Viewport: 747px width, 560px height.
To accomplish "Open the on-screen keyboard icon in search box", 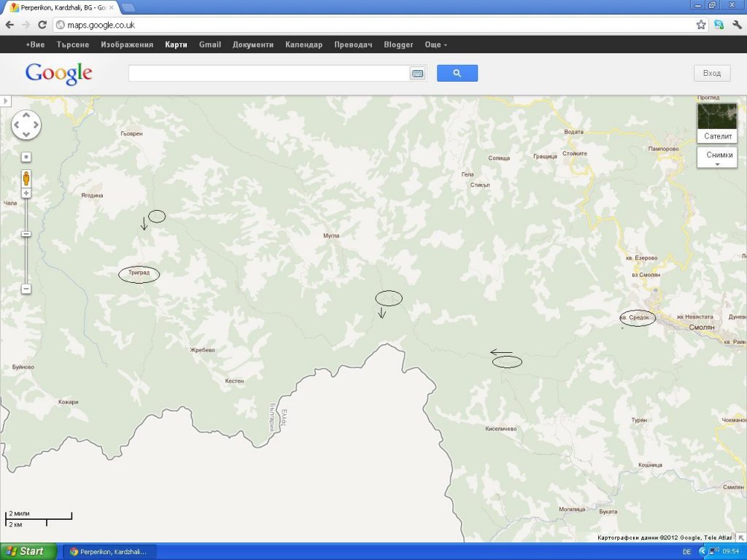I will [x=417, y=74].
